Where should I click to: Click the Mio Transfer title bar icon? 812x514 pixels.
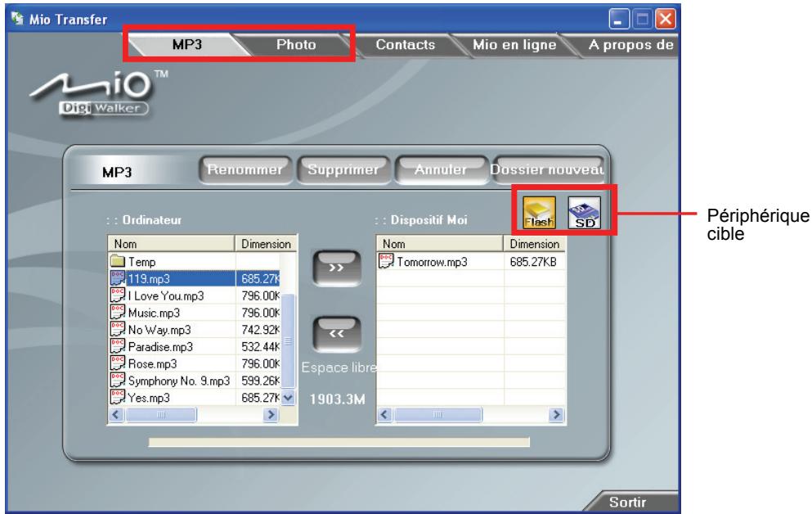click(18, 19)
